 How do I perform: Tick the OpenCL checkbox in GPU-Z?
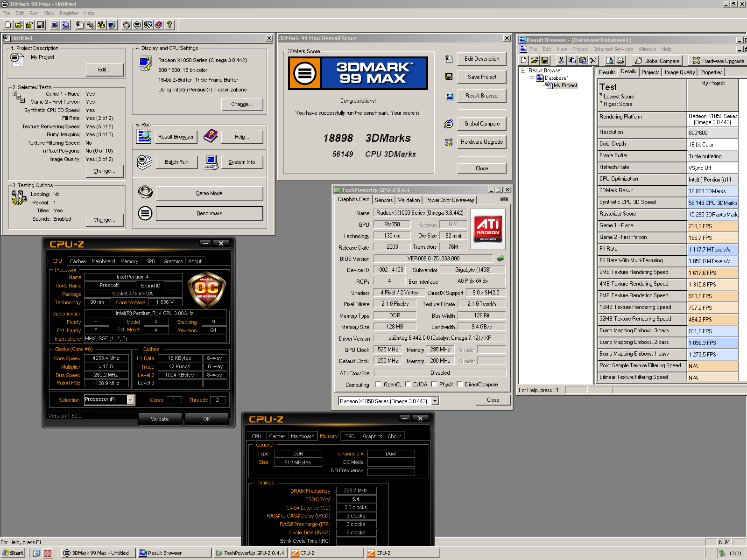point(379,385)
